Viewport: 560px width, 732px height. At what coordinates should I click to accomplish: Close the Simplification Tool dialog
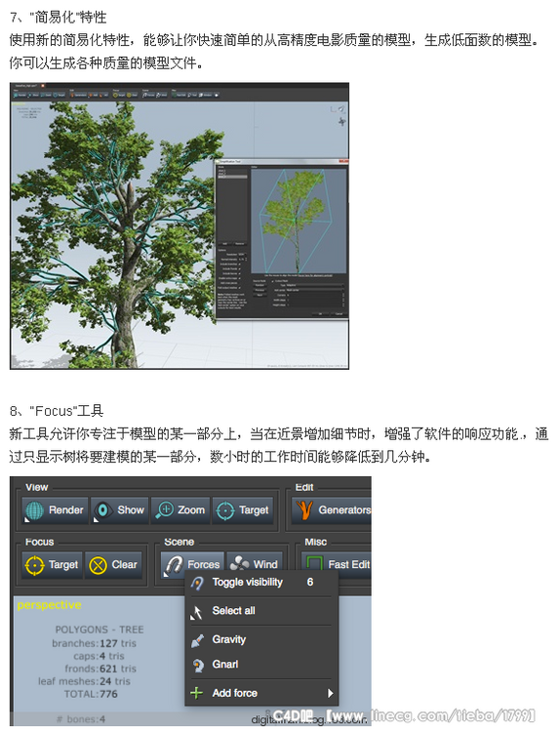pyautogui.click(x=344, y=161)
